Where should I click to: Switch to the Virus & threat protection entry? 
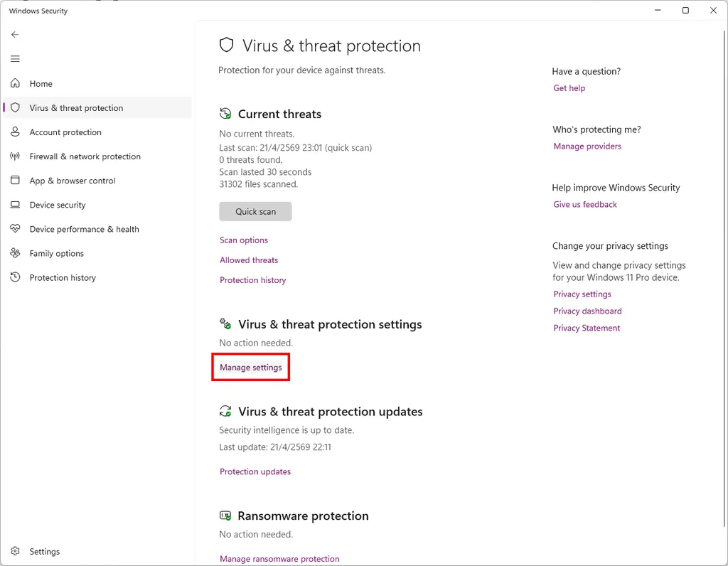point(76,107)
